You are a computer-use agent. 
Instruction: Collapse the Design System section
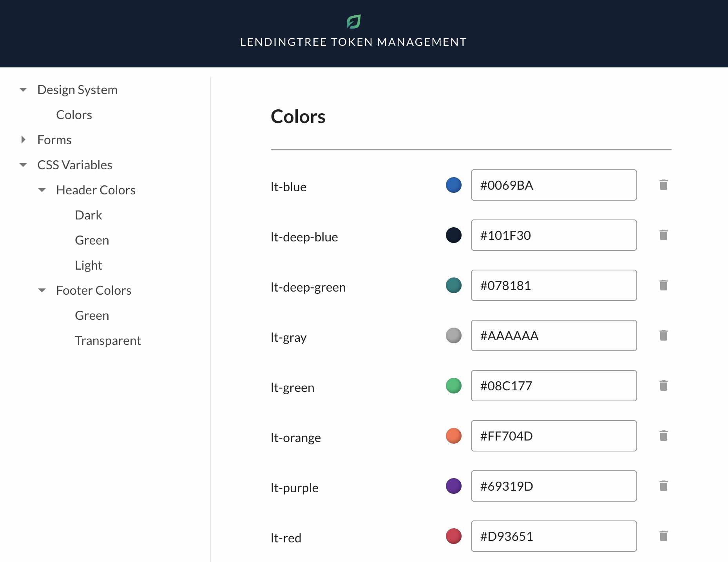(23, 89)
